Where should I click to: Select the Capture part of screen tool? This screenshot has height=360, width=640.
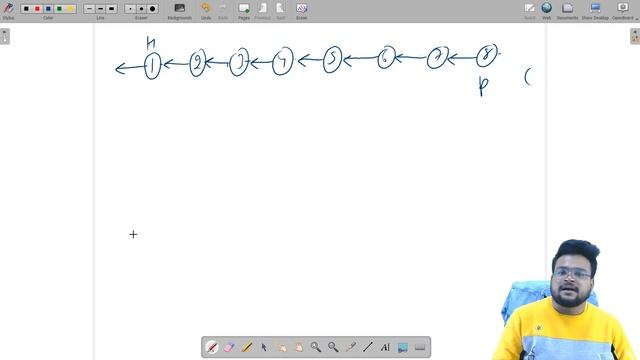click(x=402, y=347)
